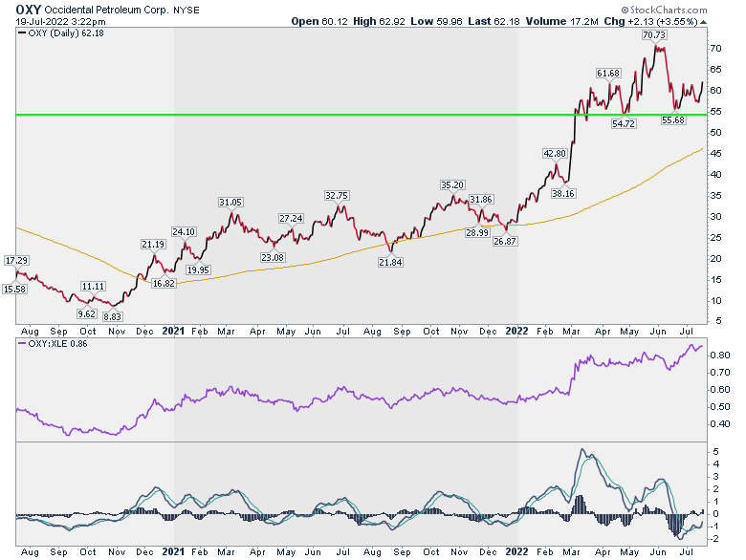Click the 31.86 price label

[481, 199]
